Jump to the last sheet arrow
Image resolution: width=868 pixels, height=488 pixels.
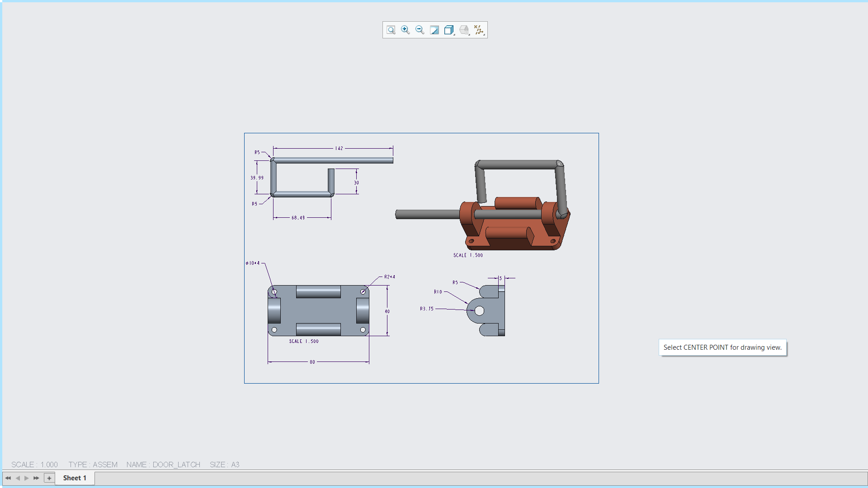click(36, 478)
